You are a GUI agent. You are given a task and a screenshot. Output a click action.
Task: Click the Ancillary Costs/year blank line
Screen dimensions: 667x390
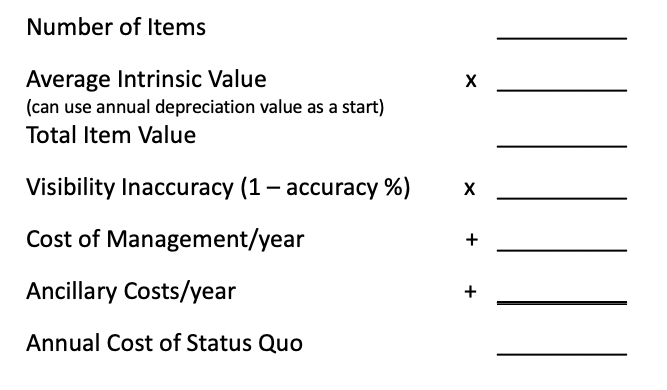562,302
